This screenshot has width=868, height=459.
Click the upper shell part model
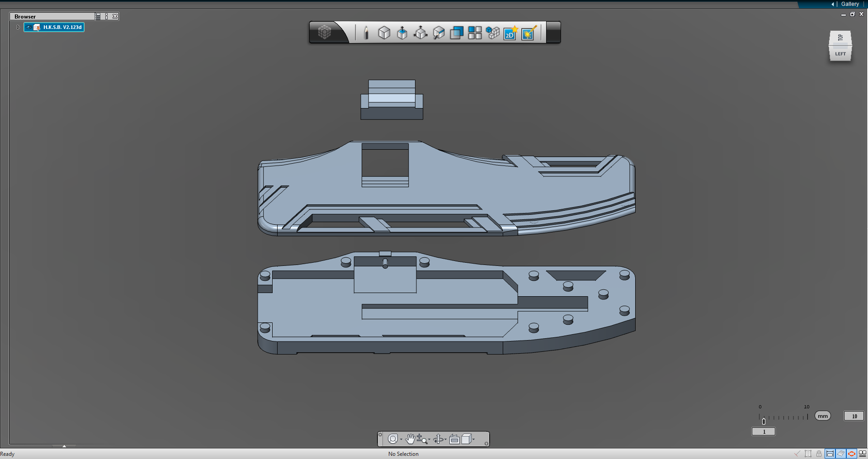(x=446, y=189)
